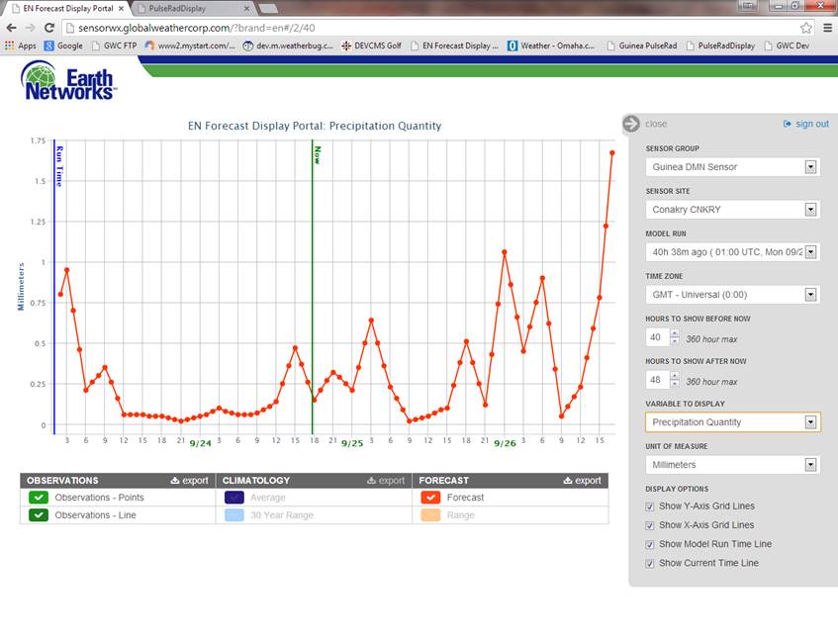
Task: Toggle the Forecast series checkbox
Action: 430,498
